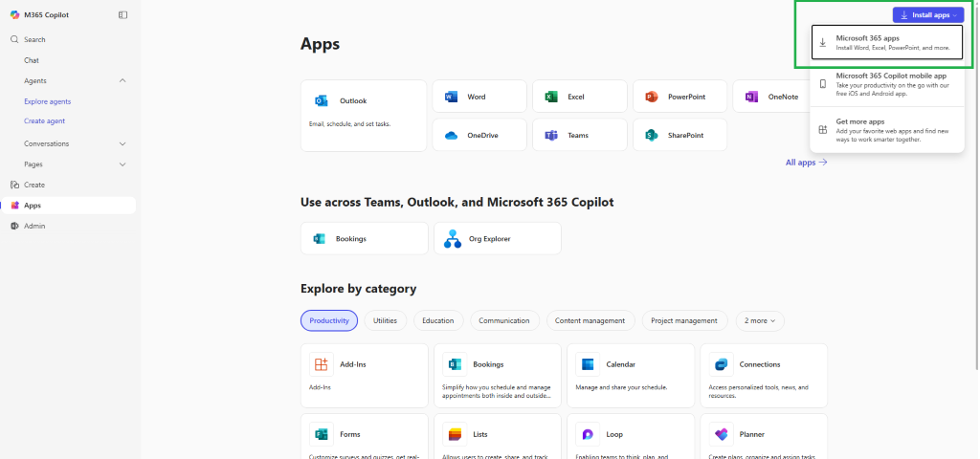Viewport: 980px width, 459px height.
Task: Choose Microsoft 365 apps from the menu
Action: (887, 42)
